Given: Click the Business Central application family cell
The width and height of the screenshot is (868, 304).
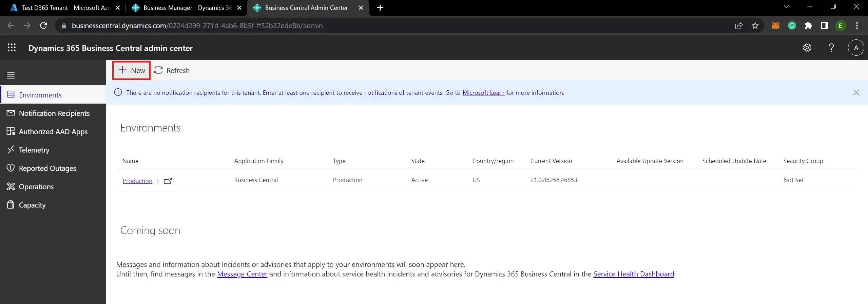Looking at the screenshot, I should point(256,180).
